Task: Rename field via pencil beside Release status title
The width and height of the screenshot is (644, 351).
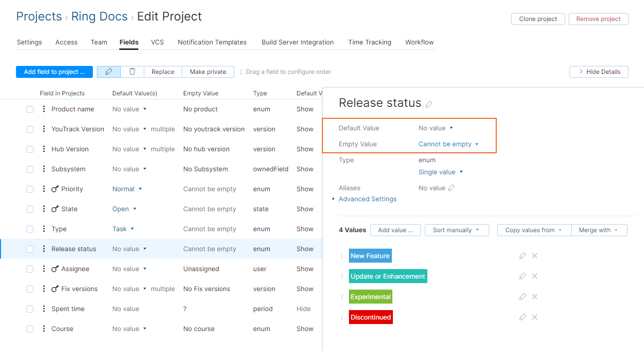Action: click(429, 104)
